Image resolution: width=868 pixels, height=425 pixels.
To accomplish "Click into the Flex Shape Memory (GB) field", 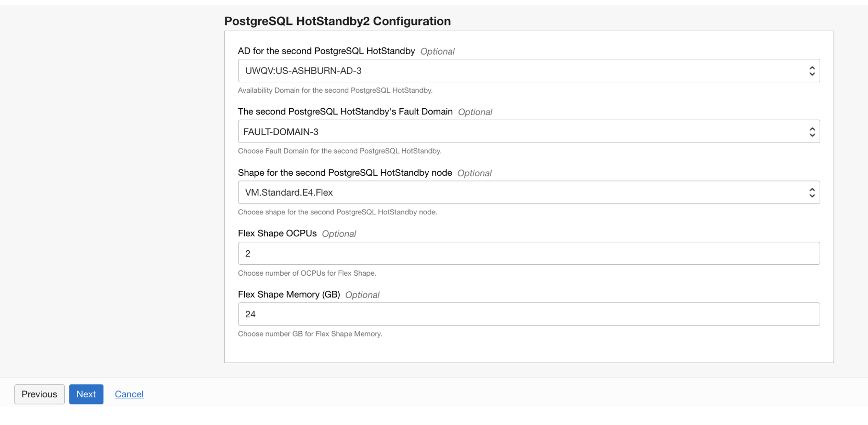I will coord(528,314).
